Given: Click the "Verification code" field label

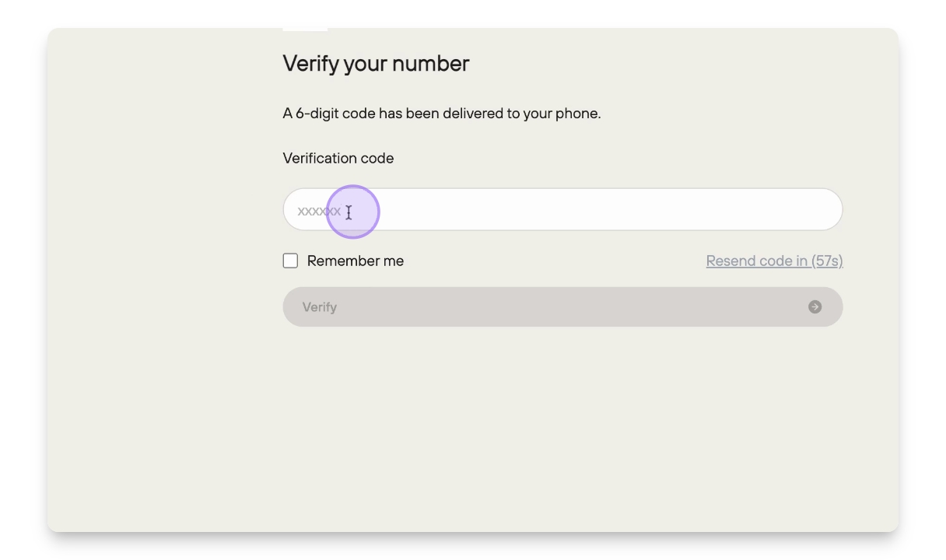Looking at the screenshot, I should [x=338, y=159].
